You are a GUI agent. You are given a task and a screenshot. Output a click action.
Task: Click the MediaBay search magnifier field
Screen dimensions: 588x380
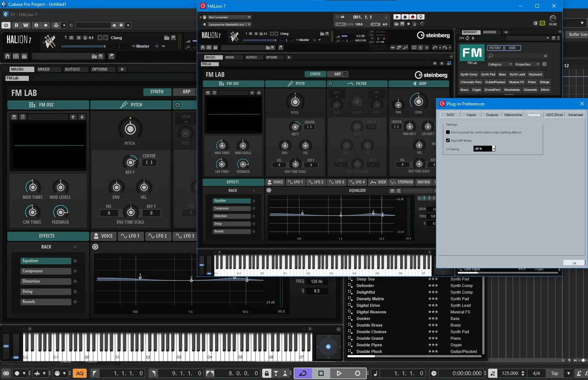[x=517, y=56]
